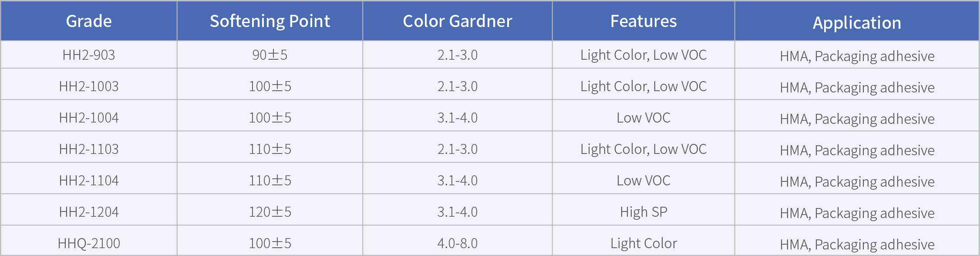Select the Application cell in the HH2-903 row
The height and width of the screenshot is (256, 980).
tap(857, 56)
